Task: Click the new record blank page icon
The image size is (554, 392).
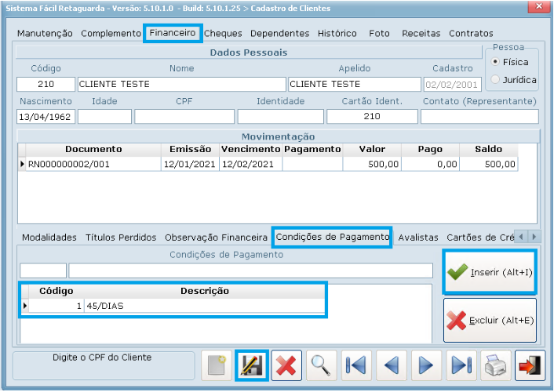Action: pyautogui.click(x=217, y=366)
